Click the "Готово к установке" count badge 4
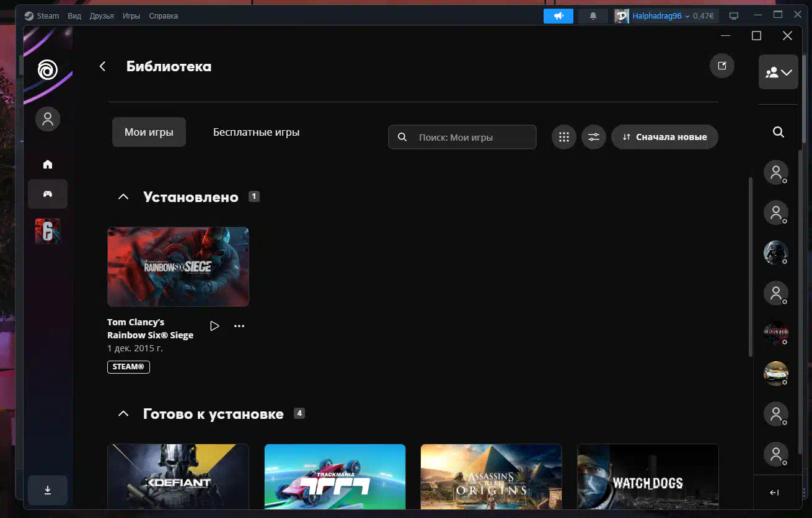 click(x=299, y=413)
